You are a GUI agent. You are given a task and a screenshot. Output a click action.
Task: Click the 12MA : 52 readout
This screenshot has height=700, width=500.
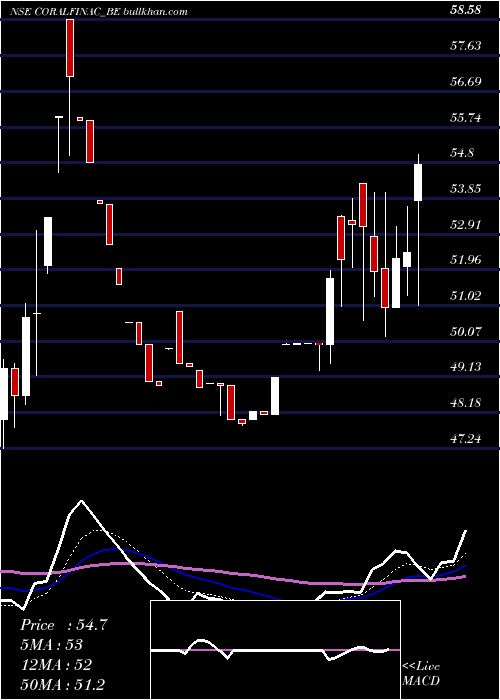56,664
